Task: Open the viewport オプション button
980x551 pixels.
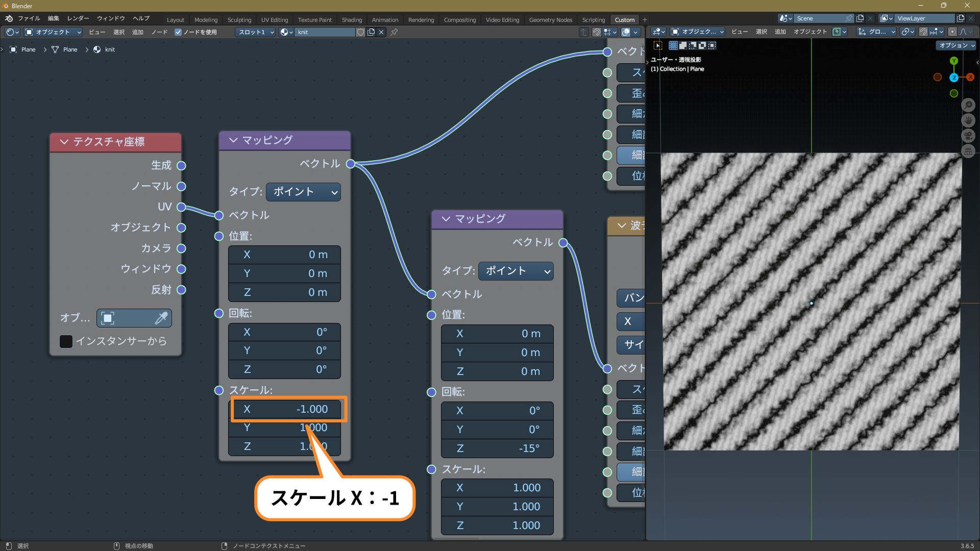Action: pyautogui.click(x=956, y=45)
